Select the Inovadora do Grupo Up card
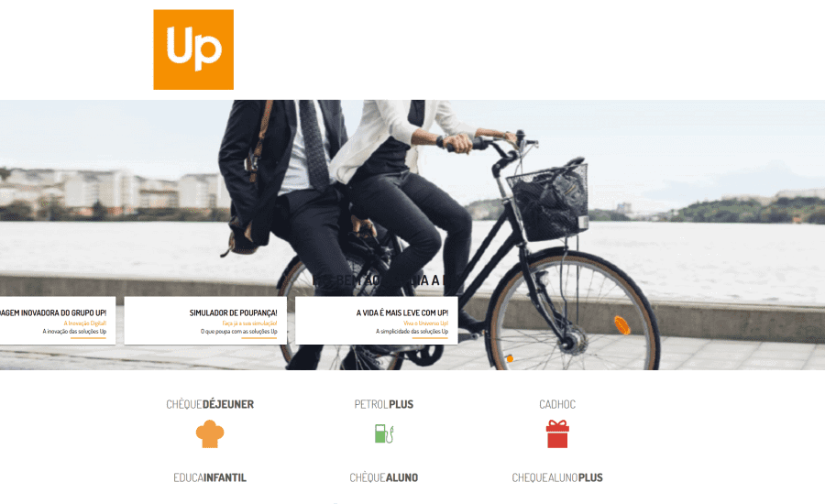This screenshot has width=825, height=504. [x=58, y=321]
